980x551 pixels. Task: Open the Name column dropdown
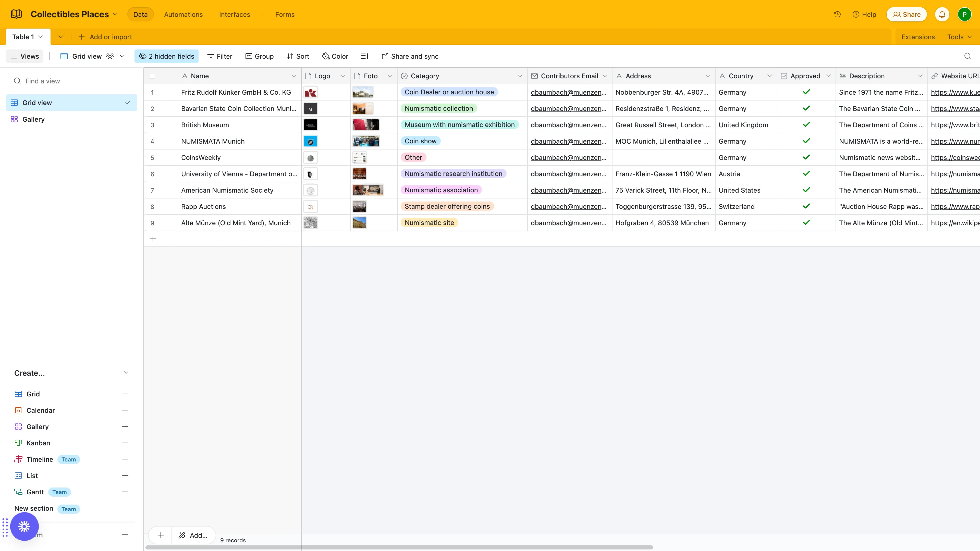[x=294, y=76]
